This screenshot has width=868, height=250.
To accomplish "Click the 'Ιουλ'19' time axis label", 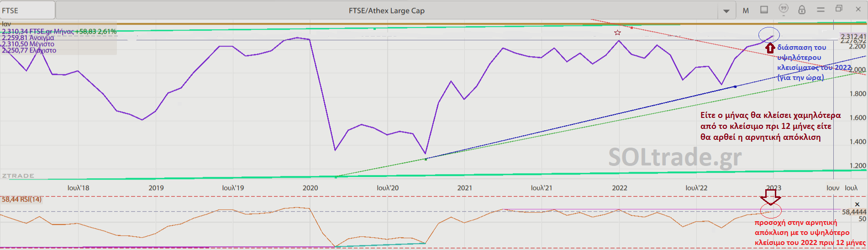I will 233,188.
